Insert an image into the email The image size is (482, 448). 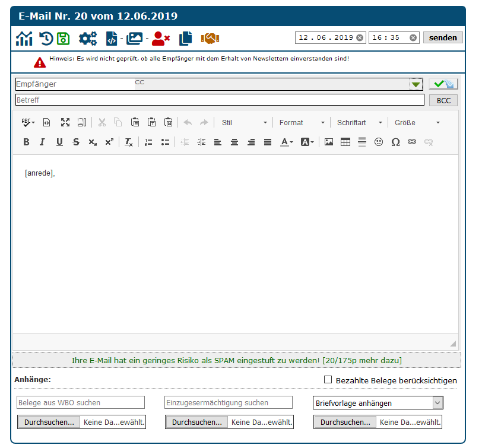pyautogui.click(x=329, y=142)
